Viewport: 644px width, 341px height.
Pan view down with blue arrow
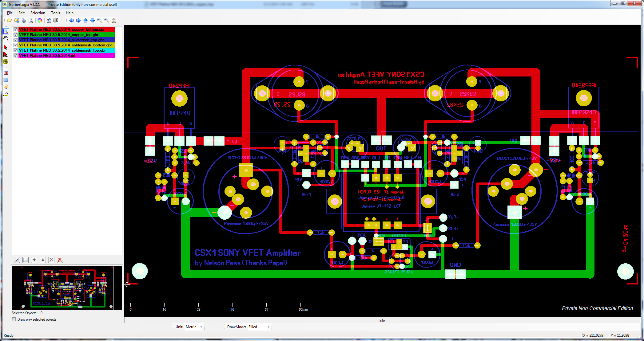click(93, 20)
